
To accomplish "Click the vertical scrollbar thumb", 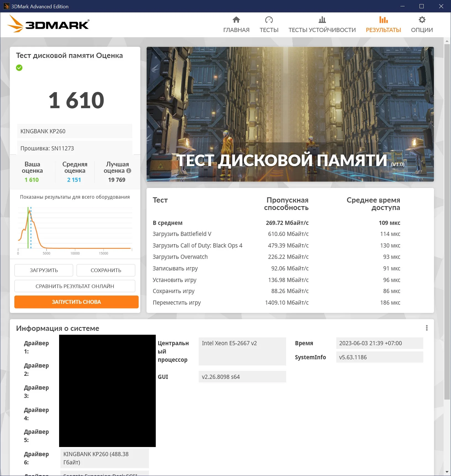I will (447, 222).
